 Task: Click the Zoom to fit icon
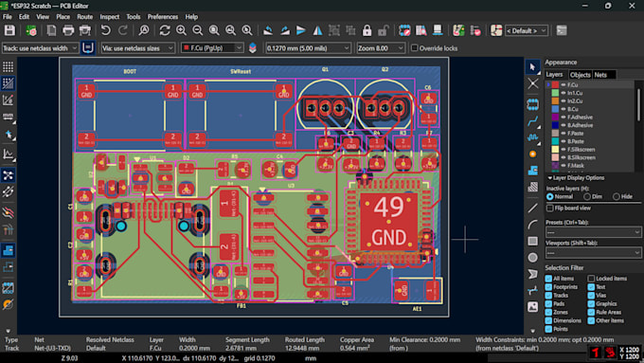(x=214, y=30)
